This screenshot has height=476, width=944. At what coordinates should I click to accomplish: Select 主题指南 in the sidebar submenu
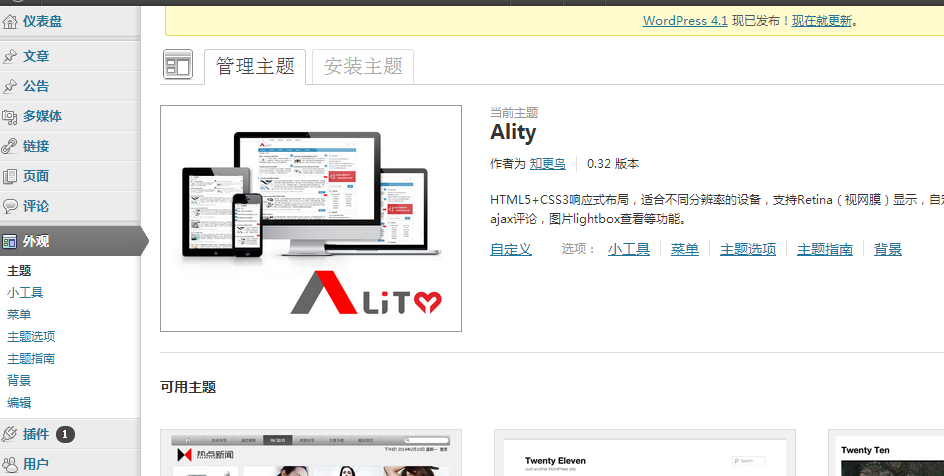coord(31,359)
